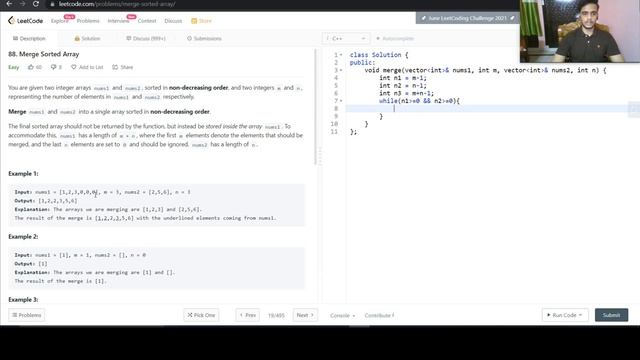640x360 pixels.
Task: Click the '88. Merge Sorted Array' title
Action: click(44, 54)
